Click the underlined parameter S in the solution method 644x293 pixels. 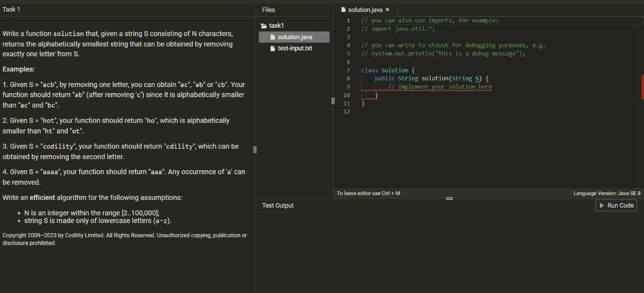coord(476,79)
